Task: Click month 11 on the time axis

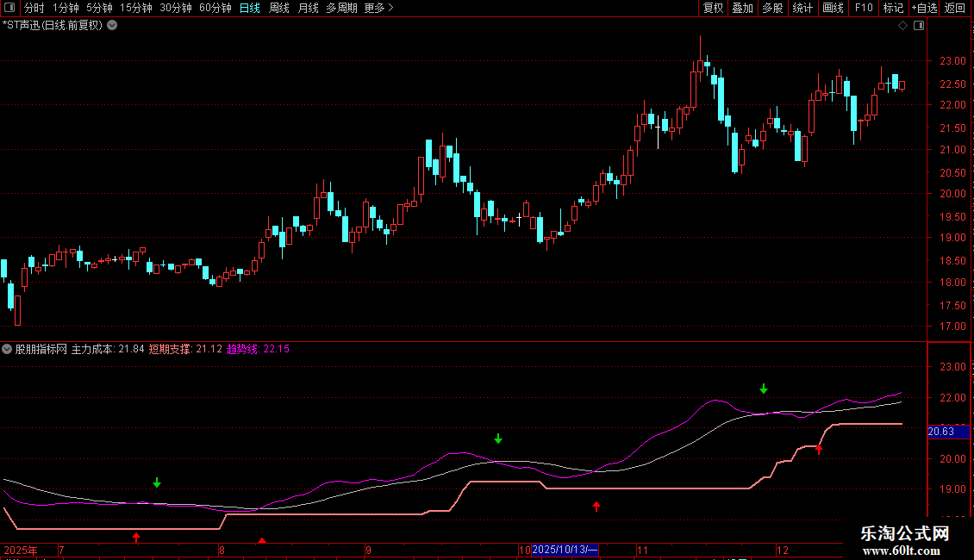Action: [x=642, y=550]
